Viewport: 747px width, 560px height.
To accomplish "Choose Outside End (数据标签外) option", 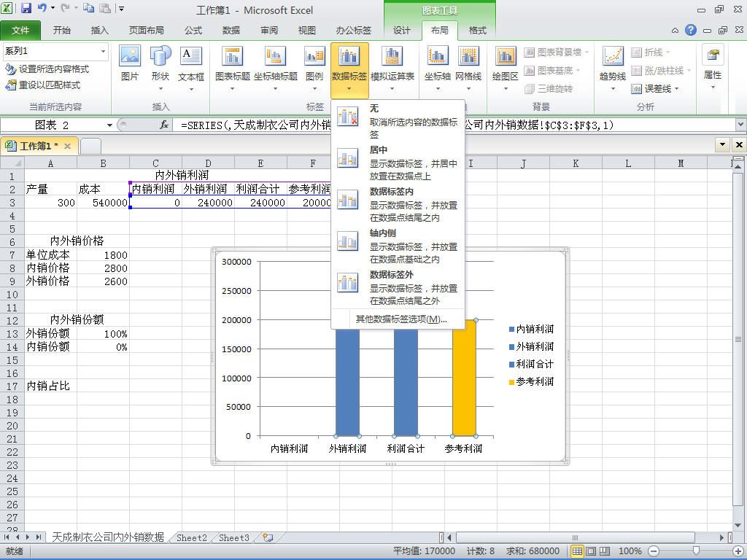I will [x=398, y=287].
